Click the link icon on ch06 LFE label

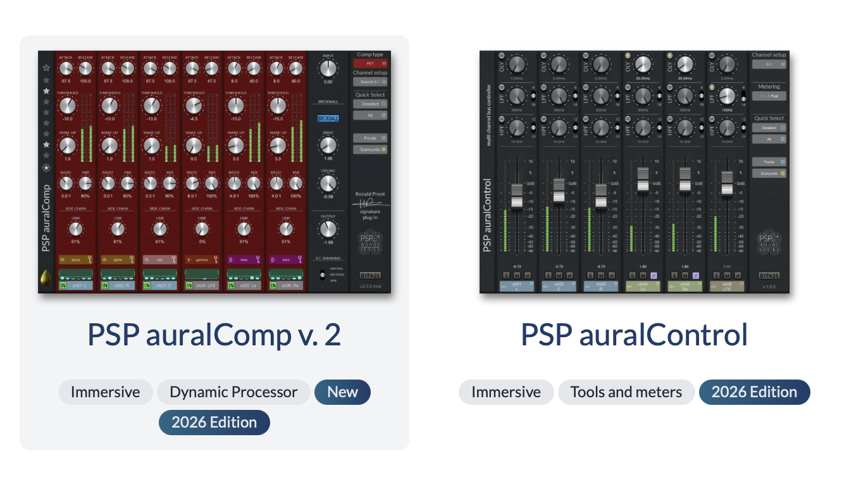pyautogui.click(x=713, y=287)
